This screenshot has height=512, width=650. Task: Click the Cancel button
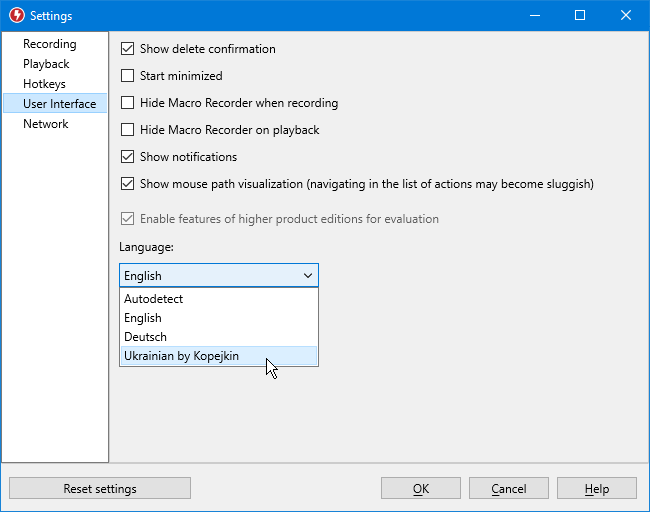(x=509, y=488)
